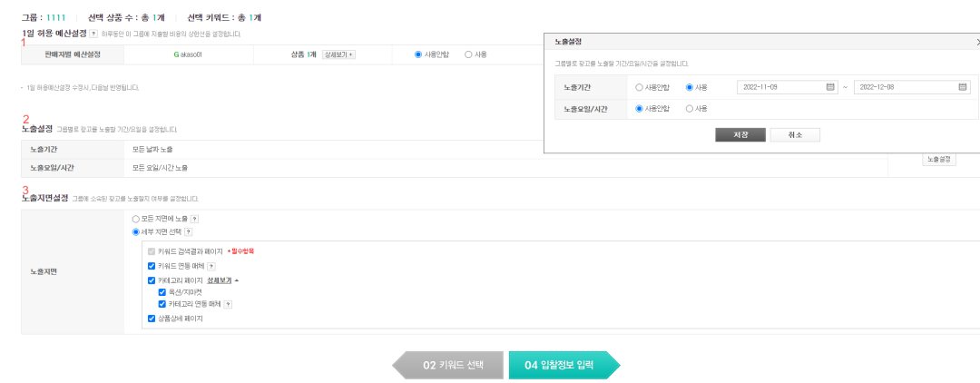Expand 상세보기 + for 상품 1개
This screenshot has width=980, height=383.
338,54
